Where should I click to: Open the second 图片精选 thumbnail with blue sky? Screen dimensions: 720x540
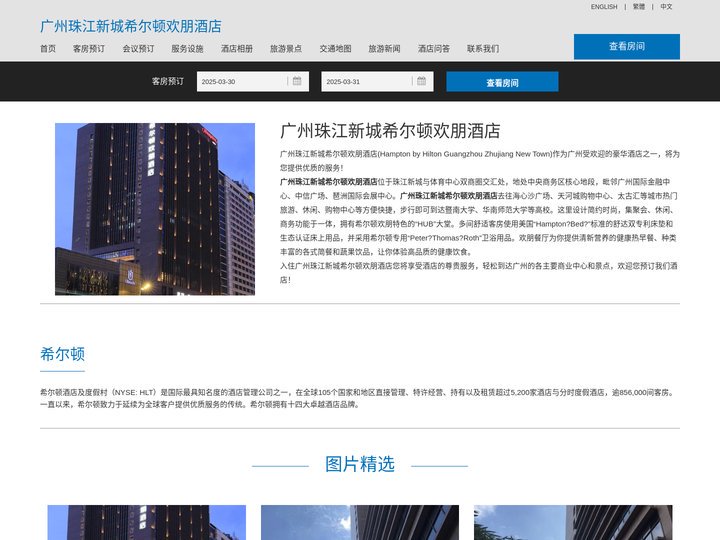point(360,523)
